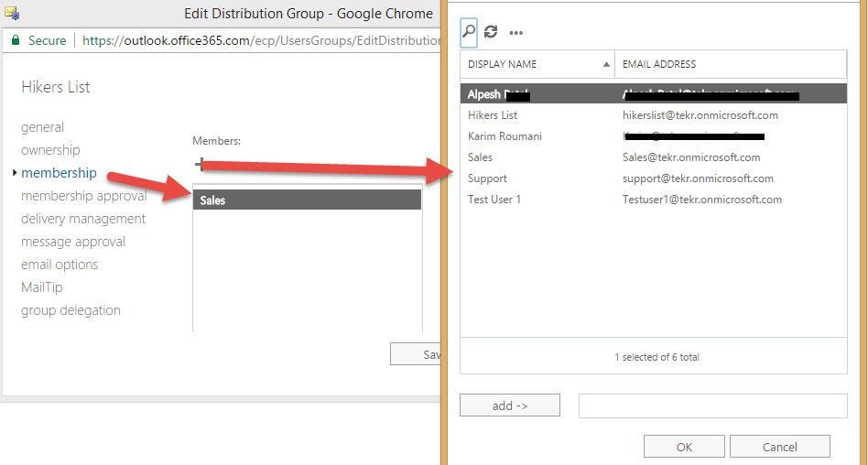Click the Save button in Edit window
Viewport: 868px width, 465px height.
[x=415, y=354]
